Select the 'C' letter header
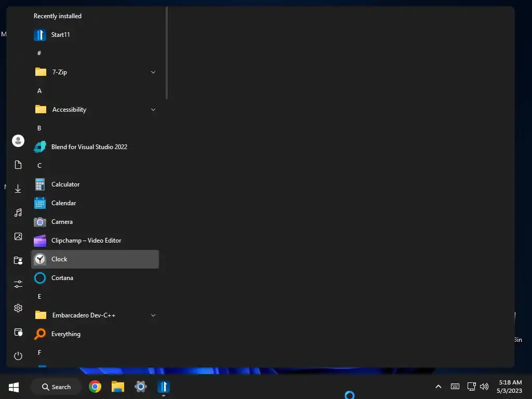This screenshot has width=532, height=399. [39, 166]
